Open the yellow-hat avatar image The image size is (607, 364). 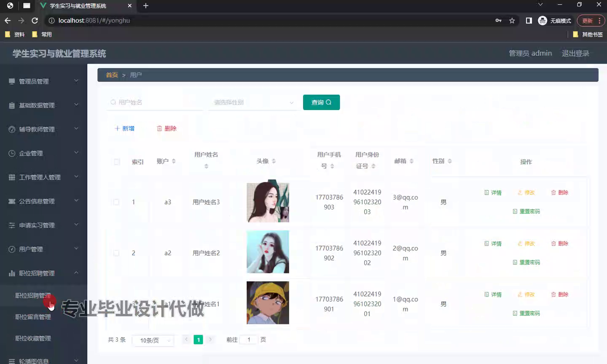[268, 303]
